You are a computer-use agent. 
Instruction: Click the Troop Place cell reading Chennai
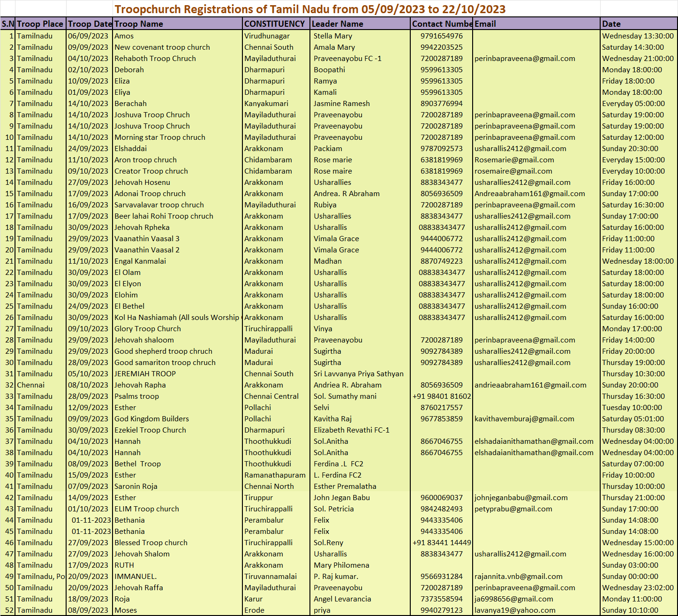(x=31, y=385)
